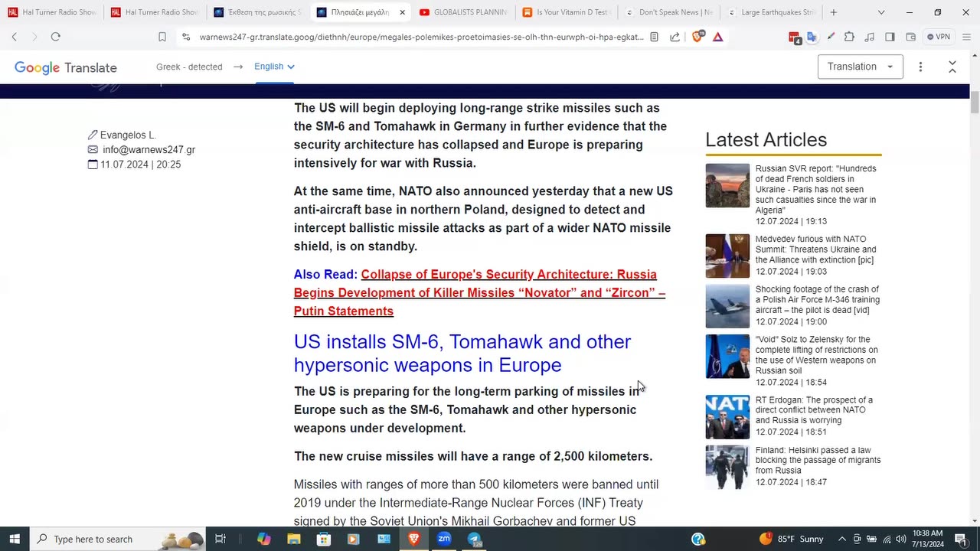Screen dimensions: 980x551
Task: Open the extensions puzzle icon
Action: [x=849, y=37]
